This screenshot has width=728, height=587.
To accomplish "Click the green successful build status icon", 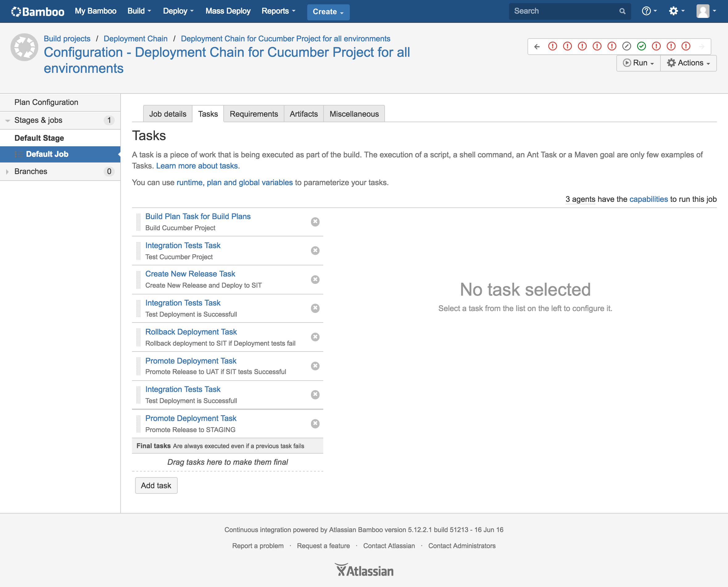I will [x=641, y=46].
